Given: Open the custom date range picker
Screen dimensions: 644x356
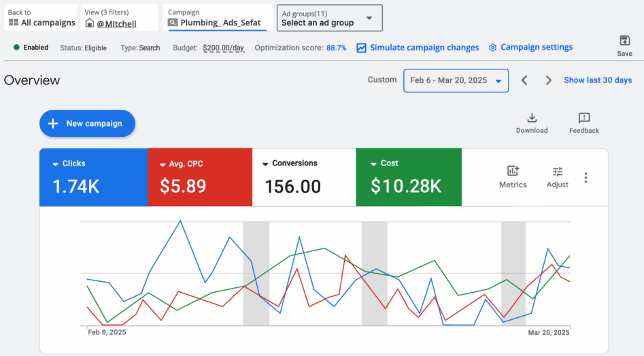Looking at the screenshot, I should point(456,80).
